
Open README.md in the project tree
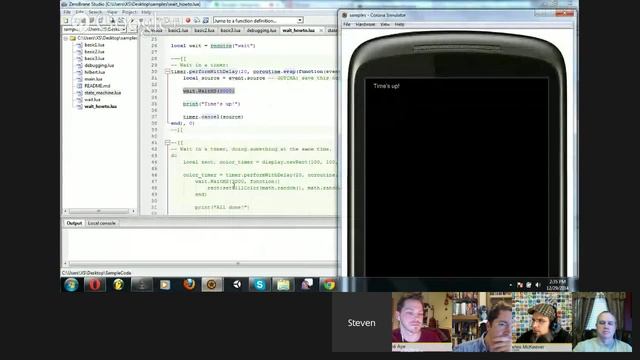pos(97,86)
